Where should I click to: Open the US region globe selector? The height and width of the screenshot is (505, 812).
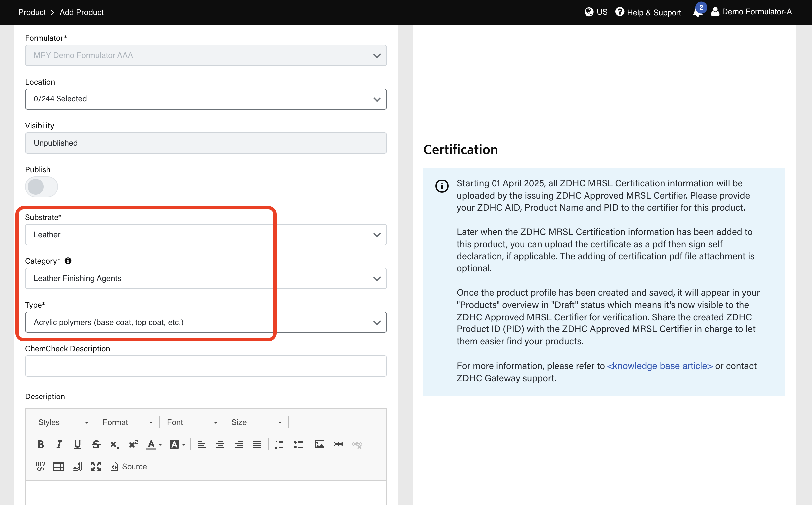pyautogui.click(x=596, y=12)
